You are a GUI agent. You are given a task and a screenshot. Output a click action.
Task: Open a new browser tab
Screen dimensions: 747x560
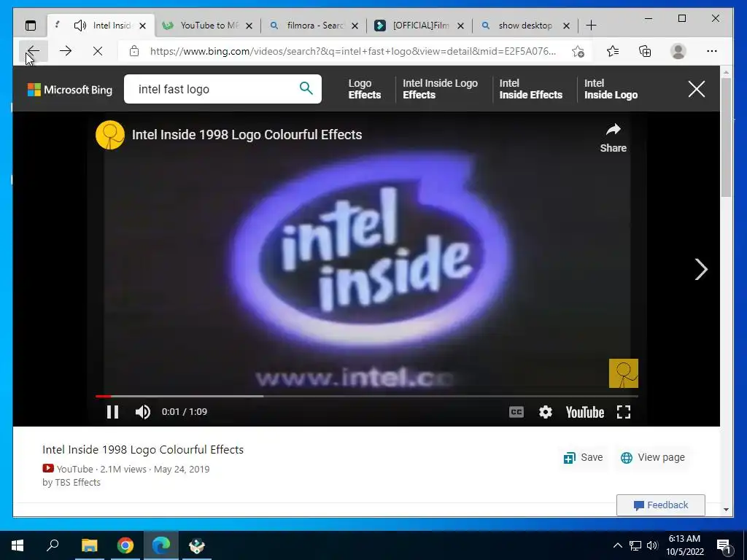[x=591, y=26]
